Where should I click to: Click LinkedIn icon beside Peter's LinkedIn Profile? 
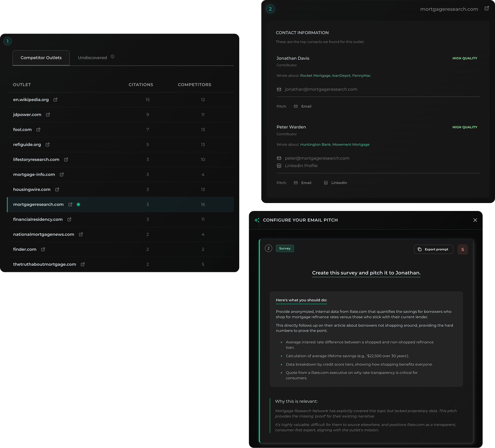point(279,166)
